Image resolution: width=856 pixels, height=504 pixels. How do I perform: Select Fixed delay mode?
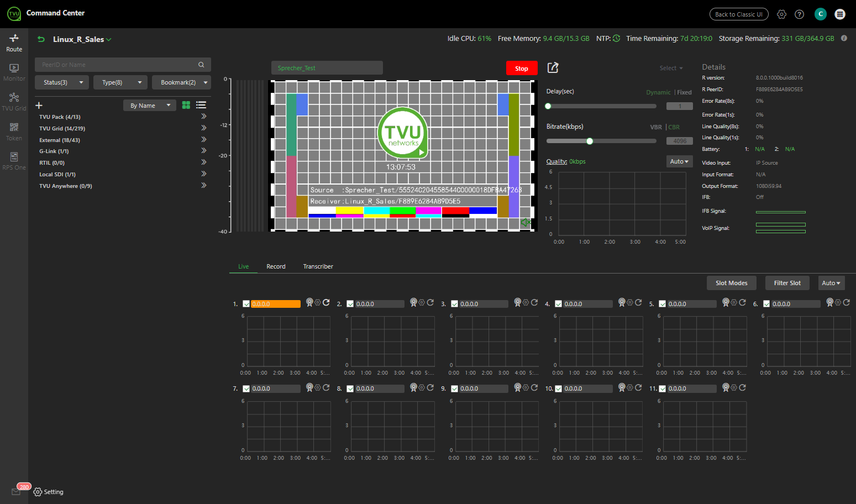(684, 92)
